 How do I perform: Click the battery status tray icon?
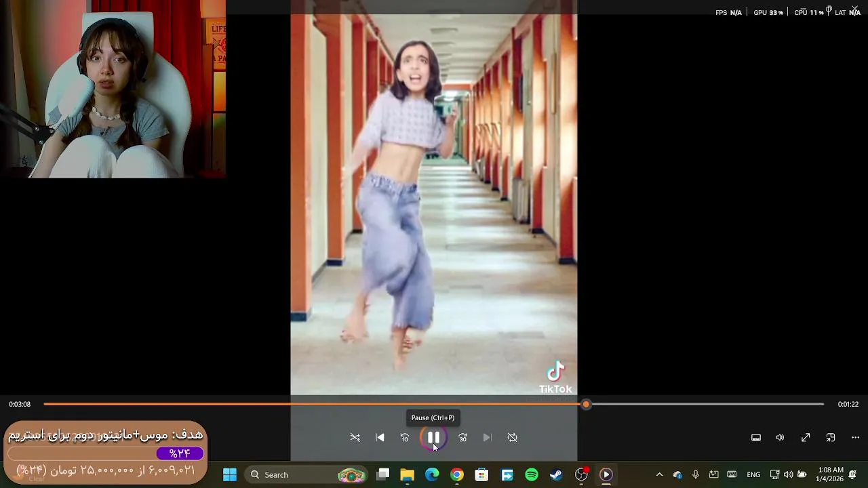[x=802, y=474]
